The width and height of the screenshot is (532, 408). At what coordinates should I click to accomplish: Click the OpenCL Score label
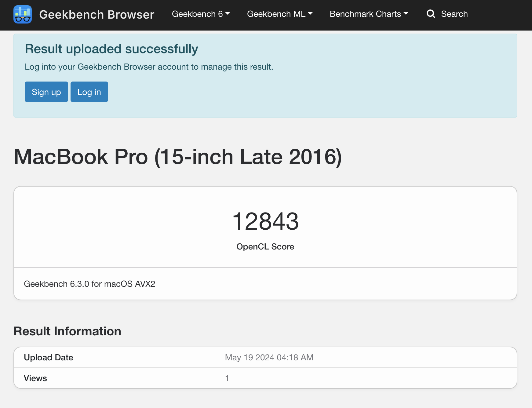pos(265,247)
